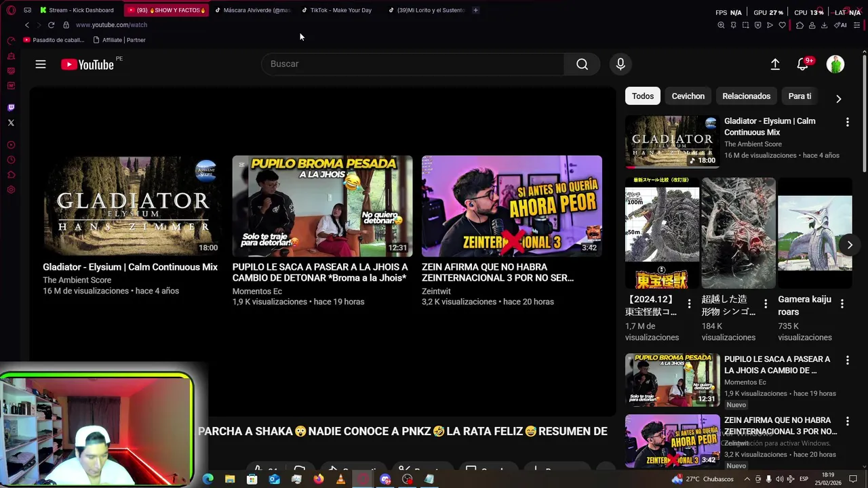
Task: Open VLC media player from the taskbar
Action: pos(340,479)
